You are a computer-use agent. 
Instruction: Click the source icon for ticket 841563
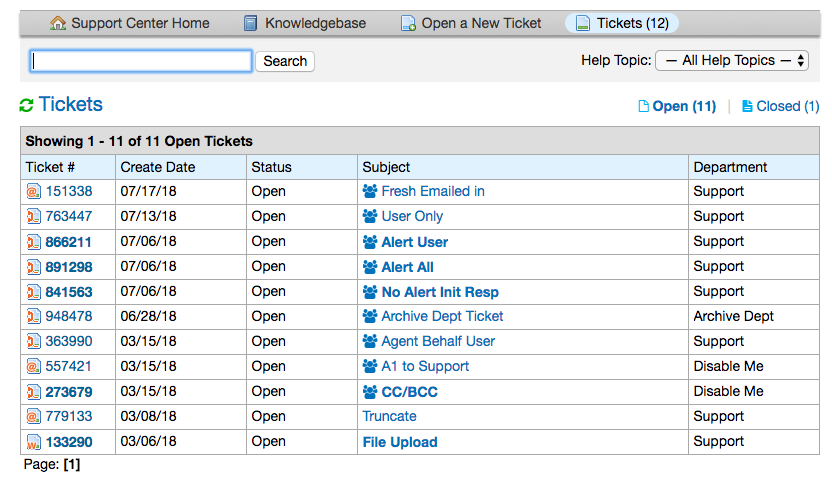tap(33, 292)
